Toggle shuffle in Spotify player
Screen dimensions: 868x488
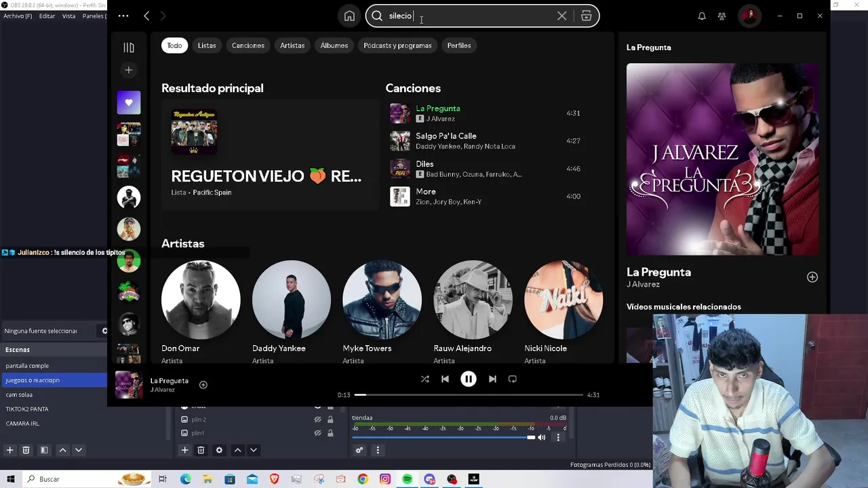tap(425, 380)
